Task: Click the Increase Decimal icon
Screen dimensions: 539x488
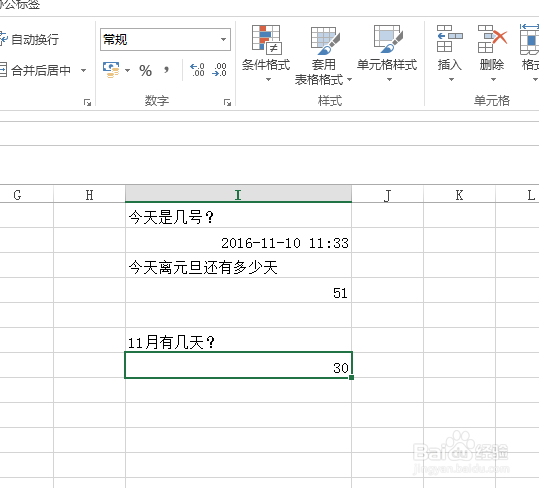Action: 197,70
